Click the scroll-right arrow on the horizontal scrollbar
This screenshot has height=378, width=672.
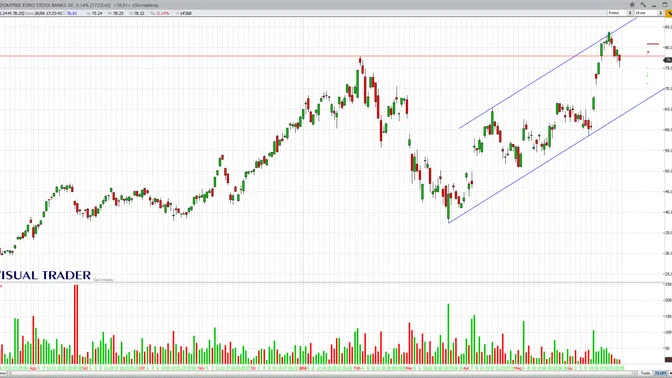635,373
